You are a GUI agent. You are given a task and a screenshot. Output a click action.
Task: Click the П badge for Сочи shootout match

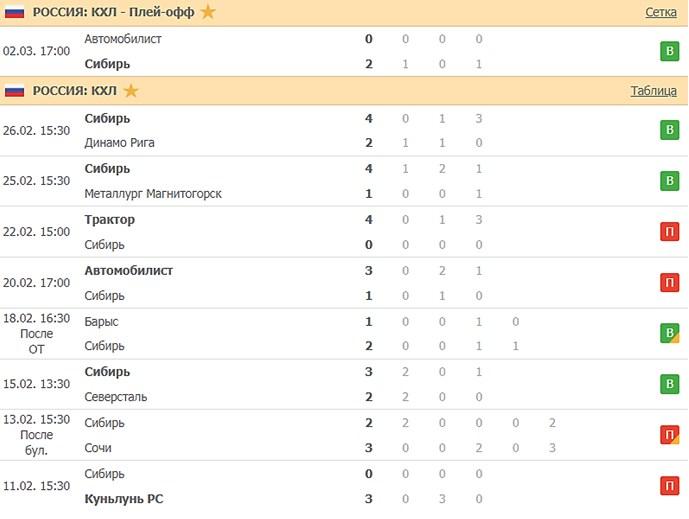coord(669,435)
